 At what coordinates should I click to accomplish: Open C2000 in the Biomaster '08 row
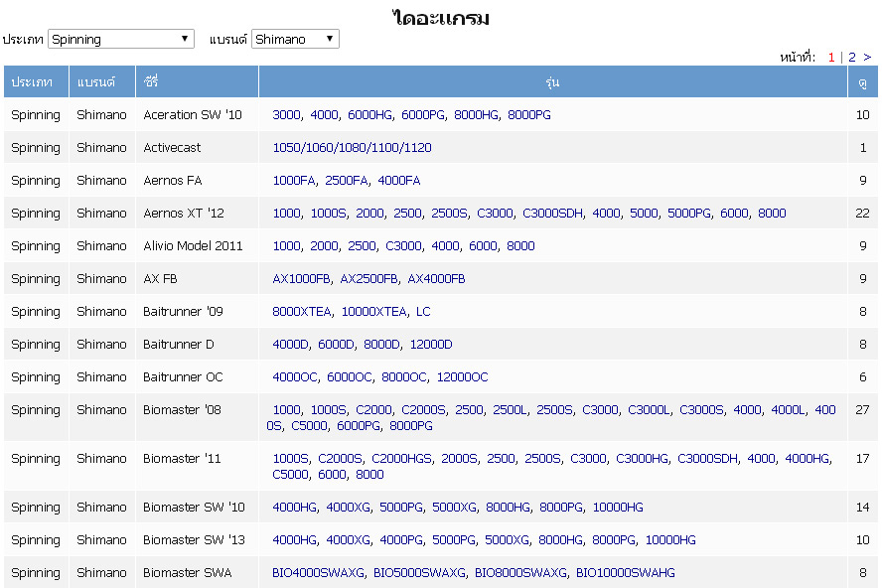click(x=374, y=409)
